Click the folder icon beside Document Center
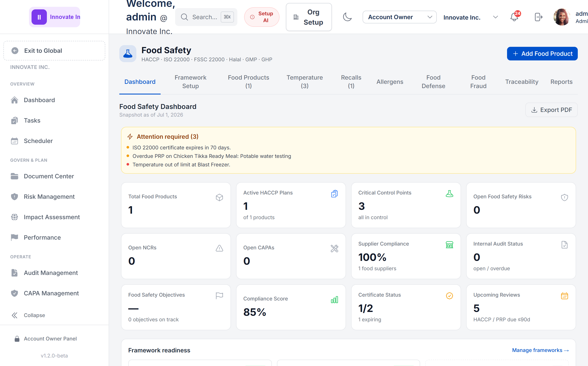The width and height of the screenshot is (588, 366). [x=14, y=176]
